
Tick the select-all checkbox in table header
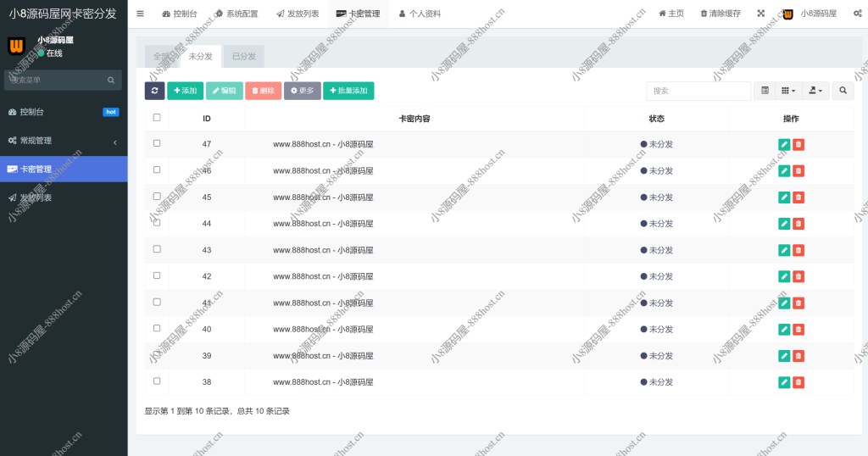click(157, 117)
